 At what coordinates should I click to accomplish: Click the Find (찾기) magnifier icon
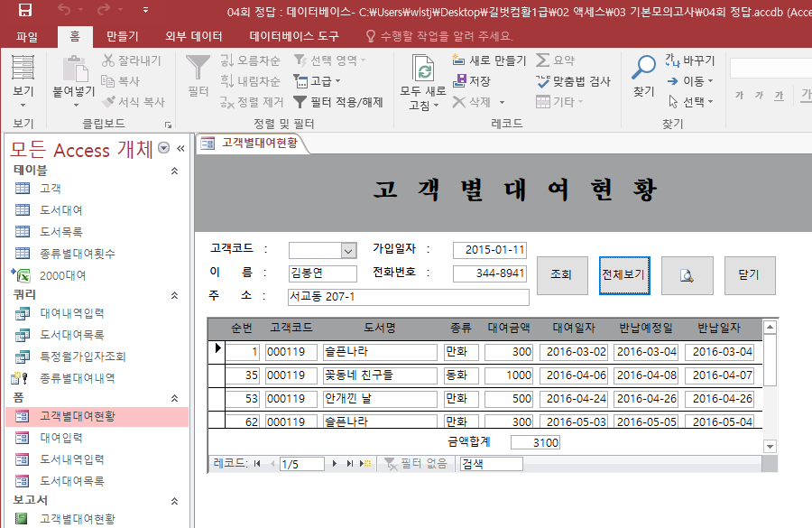click(x=643, y=69)
